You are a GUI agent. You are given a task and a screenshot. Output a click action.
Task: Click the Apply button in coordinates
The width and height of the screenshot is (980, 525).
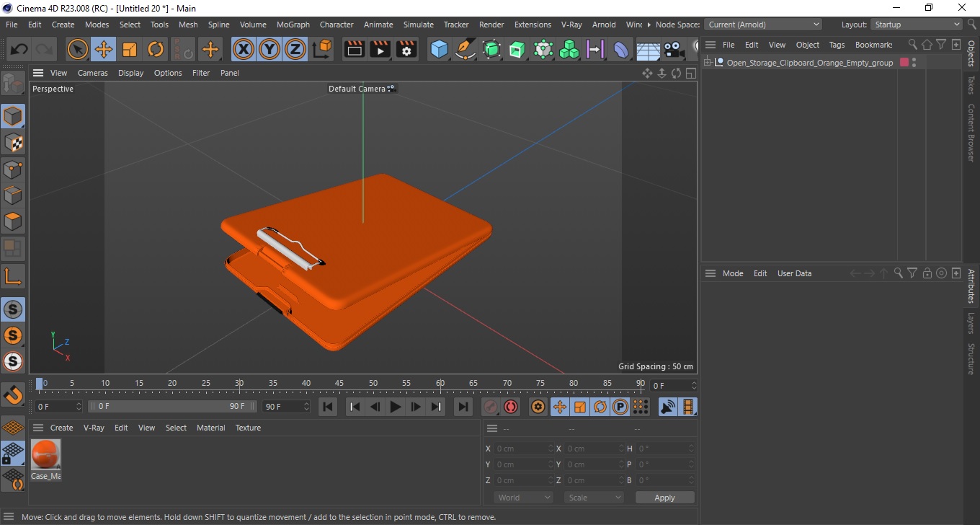point(664,498)
